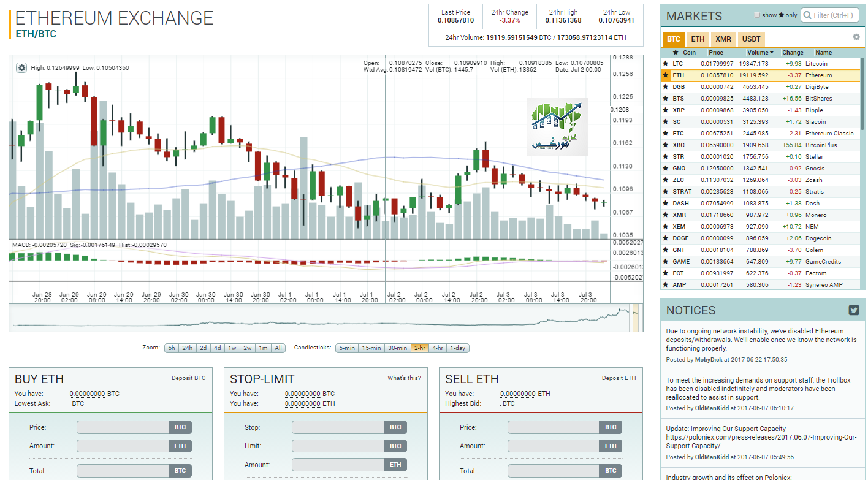Focus Buy ETH Total input field
This screenshot has height=480, width=868.
pos(122,471)
